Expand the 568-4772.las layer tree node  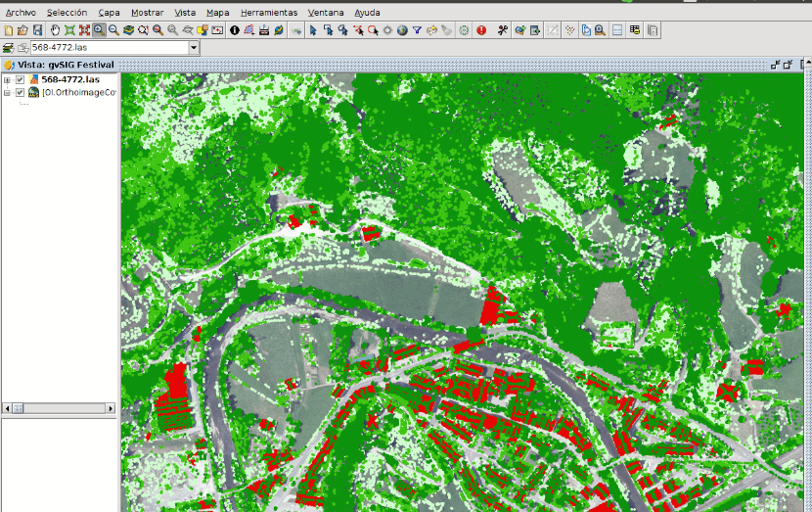[x=7, y=79]
